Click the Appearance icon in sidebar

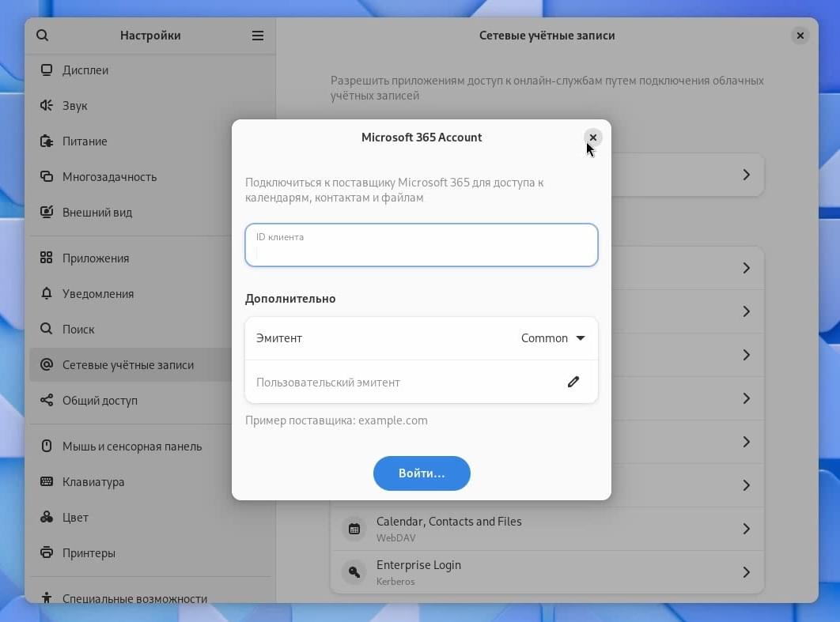point(47,212)
